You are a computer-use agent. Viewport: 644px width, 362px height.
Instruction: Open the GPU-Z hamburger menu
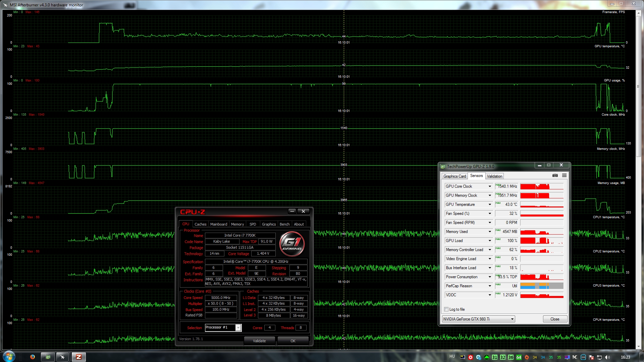(564, 175)
